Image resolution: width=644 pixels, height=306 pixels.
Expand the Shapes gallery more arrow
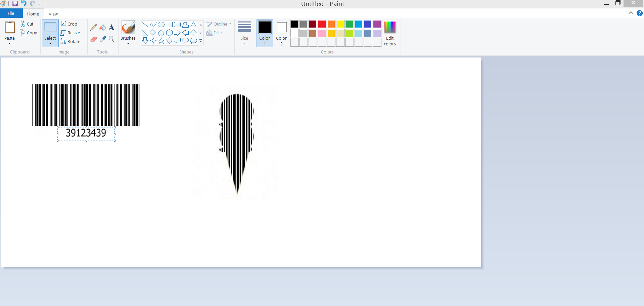point(201,41)
